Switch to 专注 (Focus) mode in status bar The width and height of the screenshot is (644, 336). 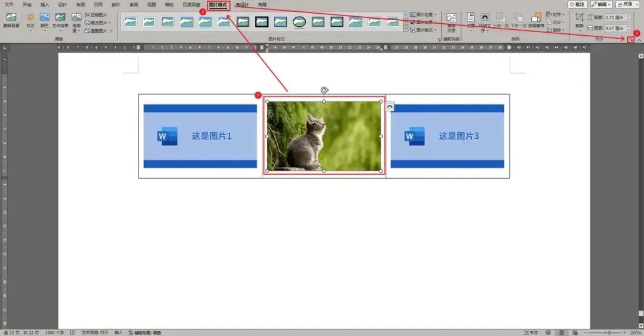pos(531,332)
